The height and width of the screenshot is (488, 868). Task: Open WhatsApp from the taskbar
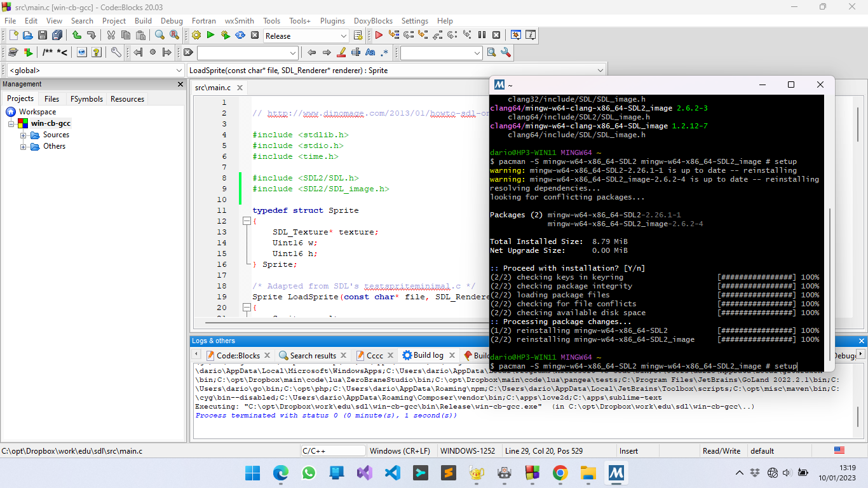pos(309,473)
